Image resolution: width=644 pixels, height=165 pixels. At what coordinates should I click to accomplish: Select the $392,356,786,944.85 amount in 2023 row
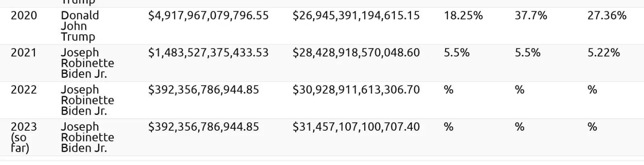[203, 127]
